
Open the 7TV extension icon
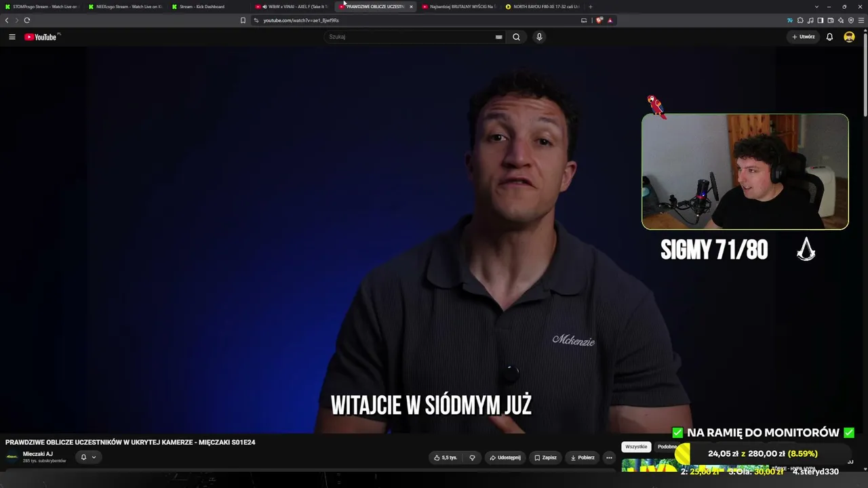(790, 20)
